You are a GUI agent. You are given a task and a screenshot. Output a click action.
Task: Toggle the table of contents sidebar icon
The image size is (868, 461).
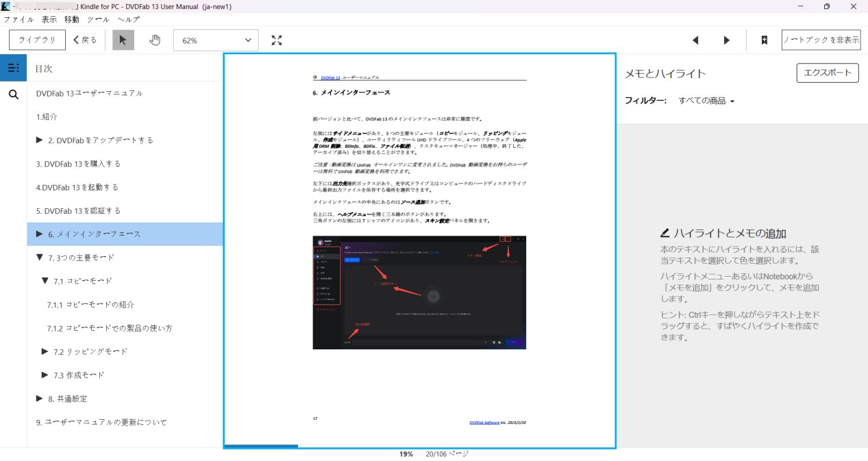pos(13,68)
